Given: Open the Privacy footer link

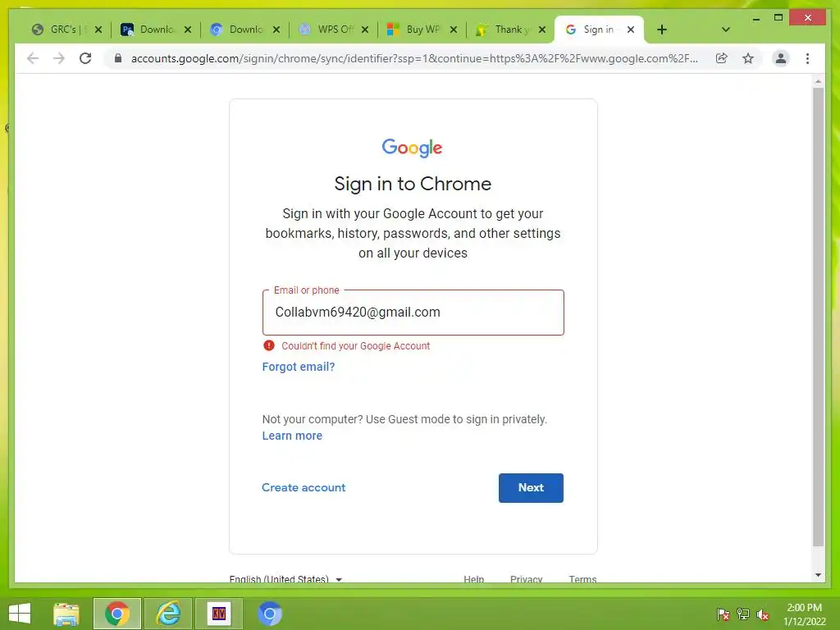Looking at the screenshot, I should tap(526, 578).
